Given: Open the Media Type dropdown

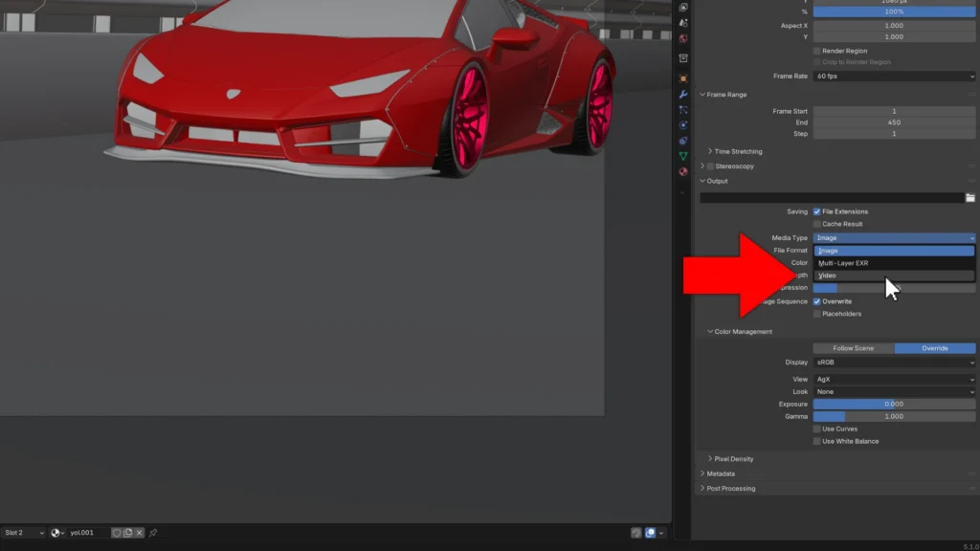Looking at the screenshot, I should pos(894,238).
